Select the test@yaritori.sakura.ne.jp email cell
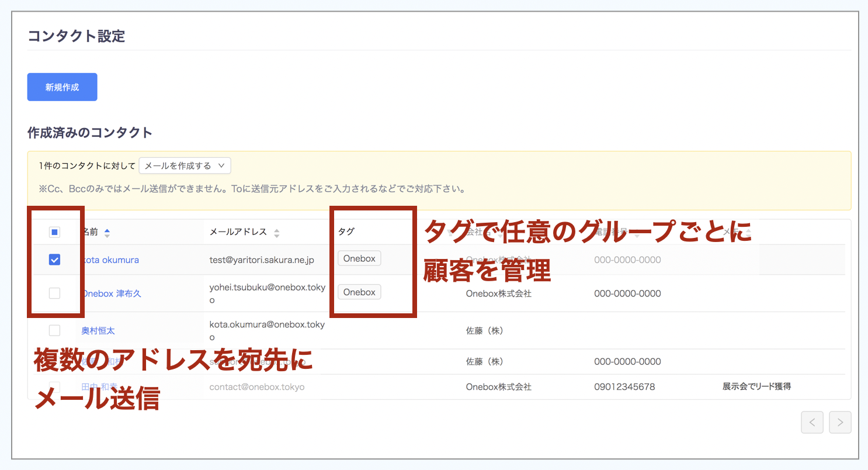This screenshot has width=868, height=470. [x=262, y=260]
